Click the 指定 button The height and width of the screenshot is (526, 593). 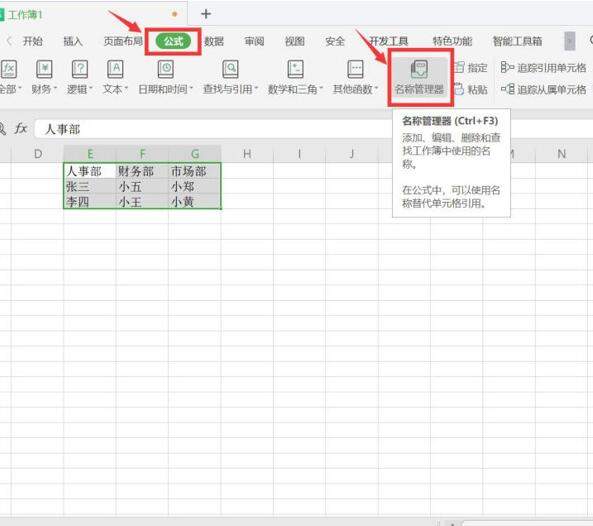pos(471,68)
